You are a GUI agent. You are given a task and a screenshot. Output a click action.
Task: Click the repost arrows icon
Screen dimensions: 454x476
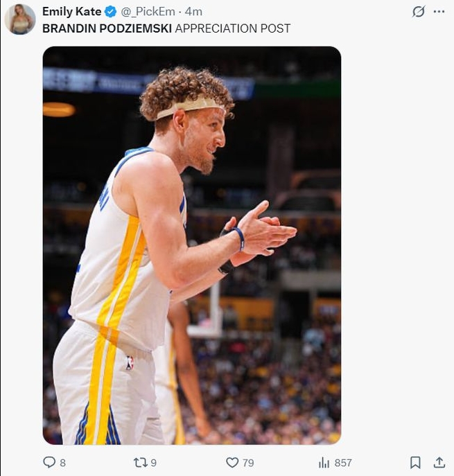point(140,462)
